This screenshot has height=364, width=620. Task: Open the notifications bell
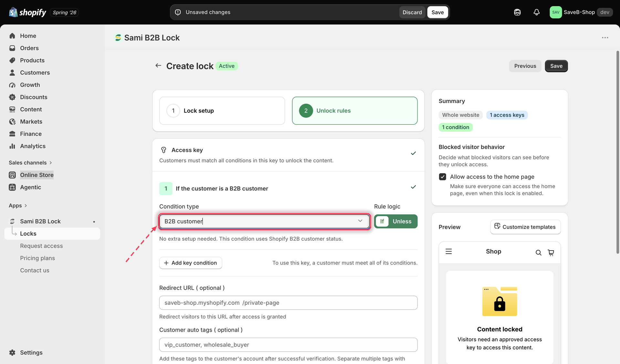coord(536,12)
